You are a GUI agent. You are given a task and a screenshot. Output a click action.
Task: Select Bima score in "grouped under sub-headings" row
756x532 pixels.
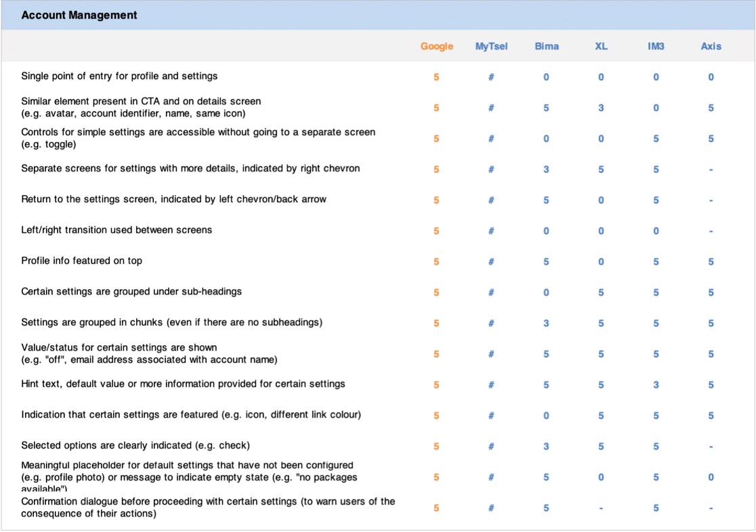[x=546, y=292]
